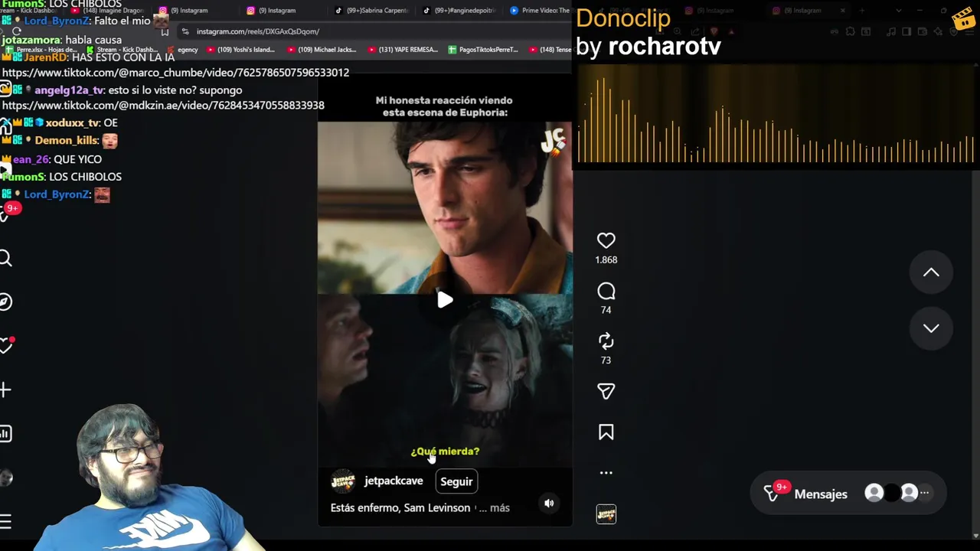Create a new post with plus icon
The image size is (980, 551).
(5, 390)
